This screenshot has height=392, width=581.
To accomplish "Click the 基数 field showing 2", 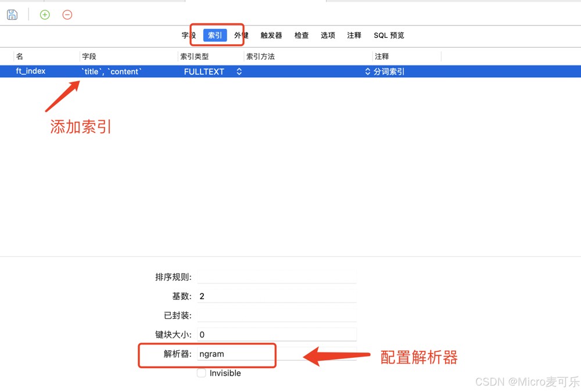I will point(277,296).
